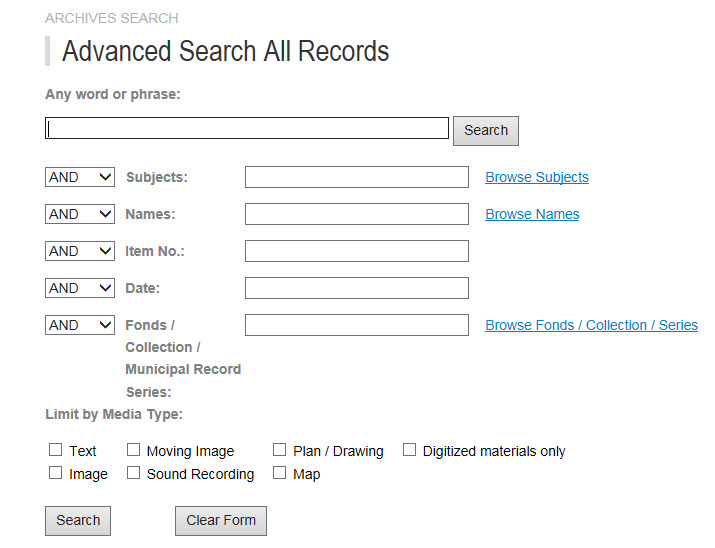Follow the Browse Names link
Image resolution: width=715 pixels, height=548 pixels.
[x=532, y=214]
